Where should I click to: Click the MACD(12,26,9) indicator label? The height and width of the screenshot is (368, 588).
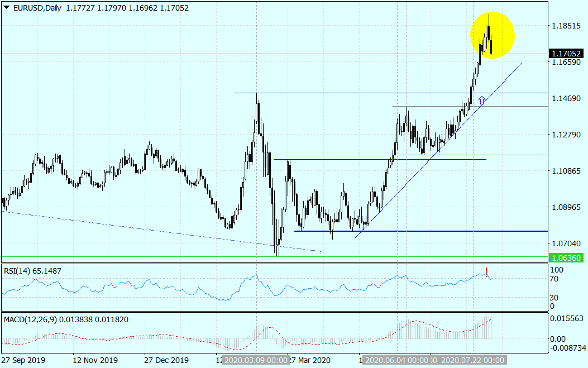[66, 319]
